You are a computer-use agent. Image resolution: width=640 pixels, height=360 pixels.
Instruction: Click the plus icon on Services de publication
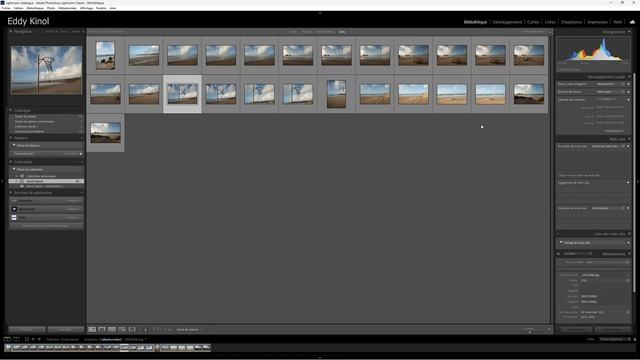point(82,193)
